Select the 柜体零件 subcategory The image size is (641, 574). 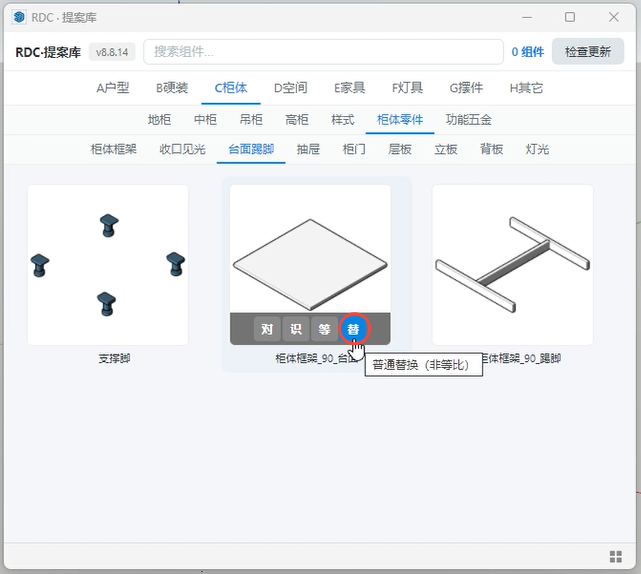click(400, 120)
